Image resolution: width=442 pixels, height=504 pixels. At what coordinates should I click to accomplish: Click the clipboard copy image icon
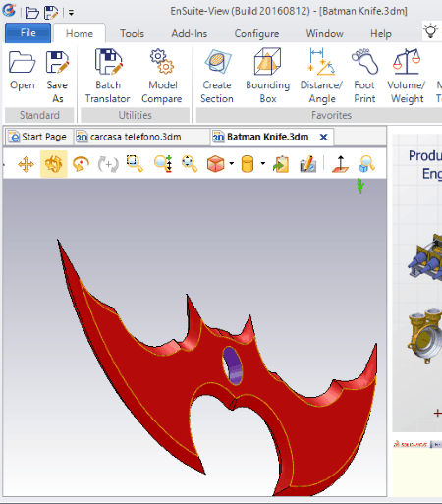click(281, 164)
